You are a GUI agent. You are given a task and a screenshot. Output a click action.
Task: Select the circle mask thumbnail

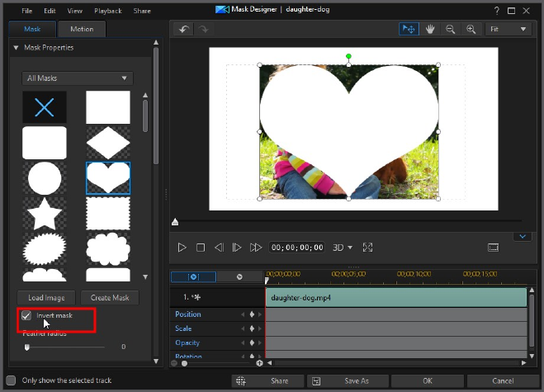[x=45, y=178]
